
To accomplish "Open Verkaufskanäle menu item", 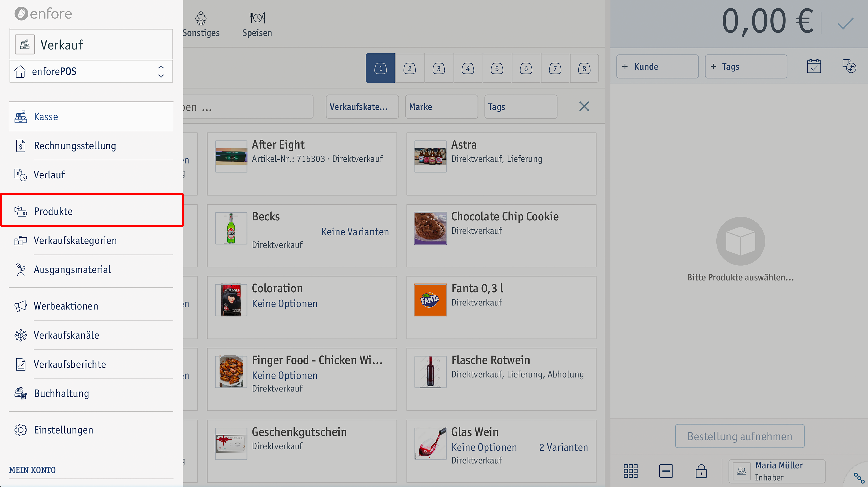I will (x=91, y=335).
